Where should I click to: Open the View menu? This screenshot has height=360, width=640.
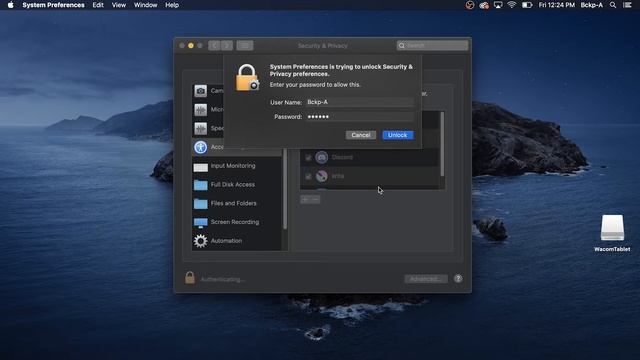pyautogui.click(x=119, y=5)
